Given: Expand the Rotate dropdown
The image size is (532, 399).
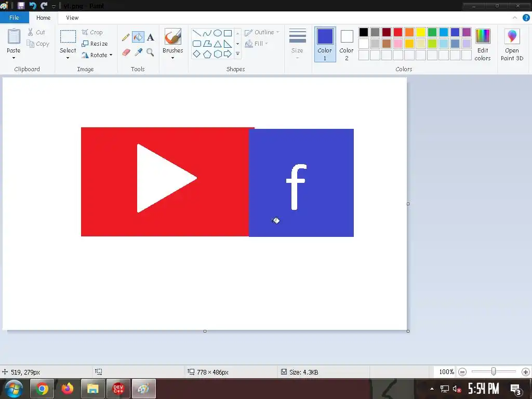Looking at the screenshot, I should 111,55.
